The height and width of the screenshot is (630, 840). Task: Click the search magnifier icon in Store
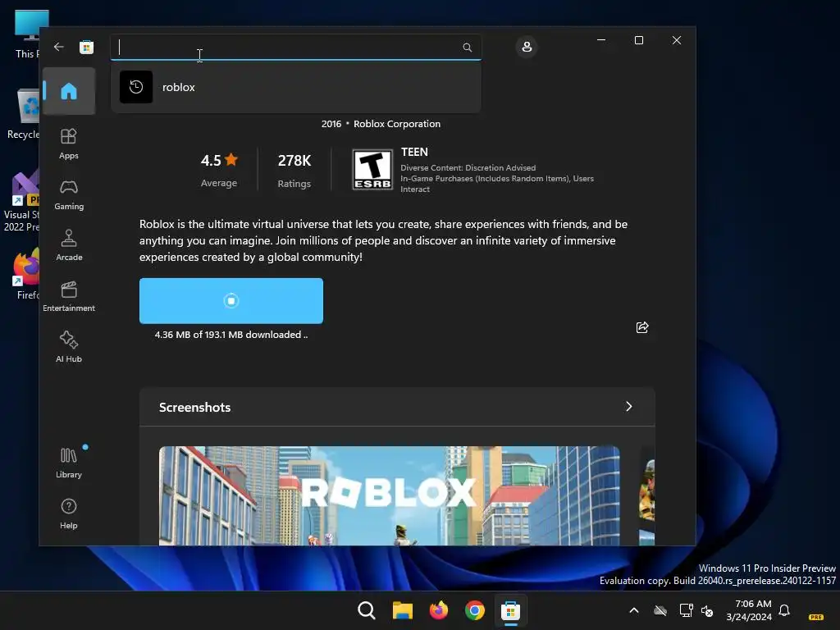(x=467, y=48)
